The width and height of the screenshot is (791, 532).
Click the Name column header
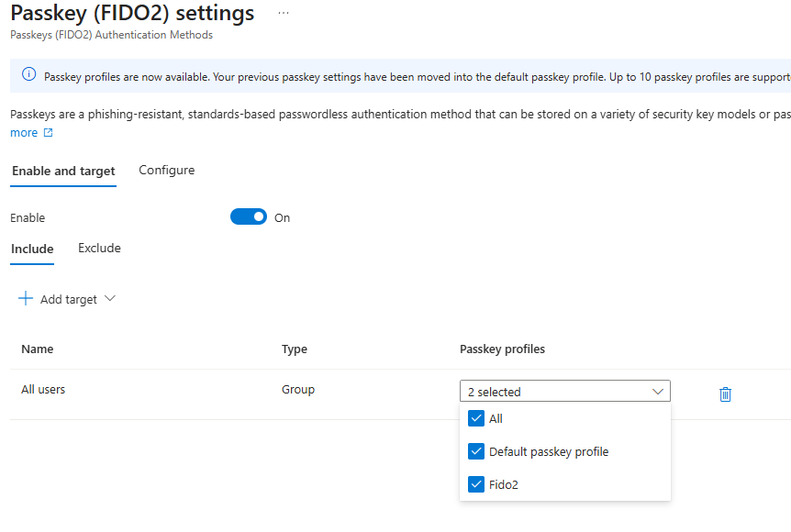click(x=38, y=349)
